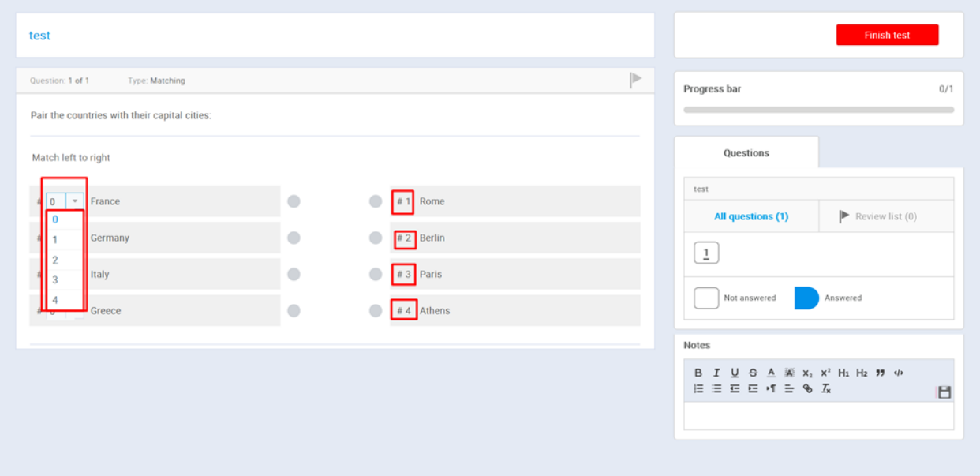This screenshot has height=476, width=980.
Task: Apply italic formatting in Notes toolbar
Action: pos(716,372)
